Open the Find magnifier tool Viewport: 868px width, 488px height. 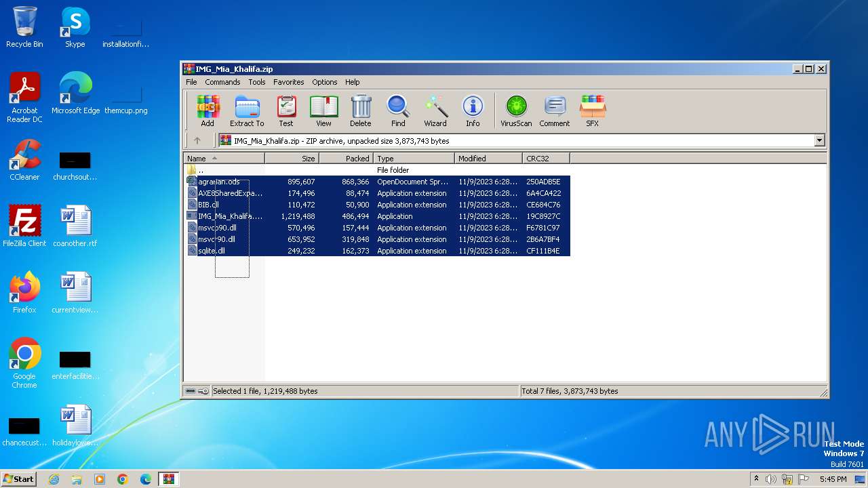[x=398, y=111]
